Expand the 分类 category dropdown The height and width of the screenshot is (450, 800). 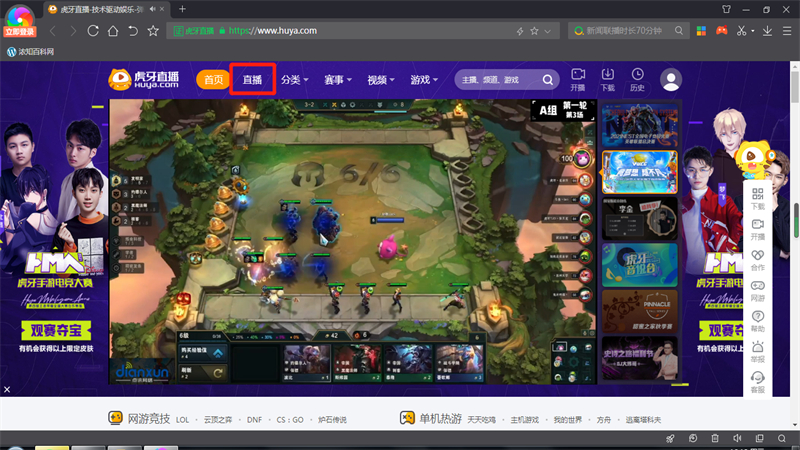(x=295, y=80)
